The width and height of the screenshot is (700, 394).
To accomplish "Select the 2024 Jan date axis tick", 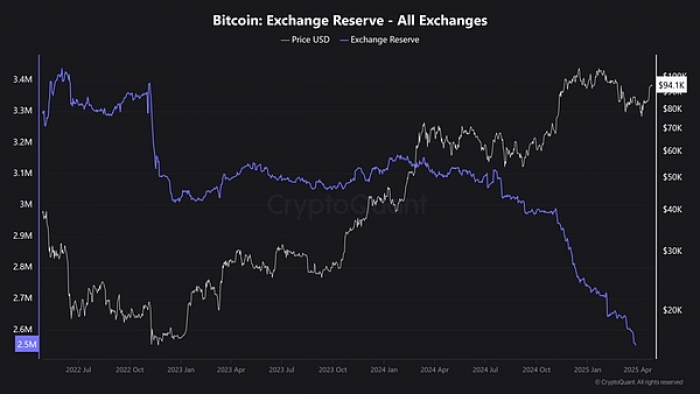I will click(384, 370).
